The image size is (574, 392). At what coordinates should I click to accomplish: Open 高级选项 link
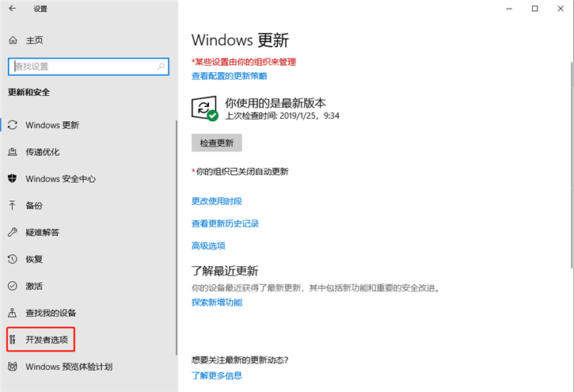click(209, 245)
